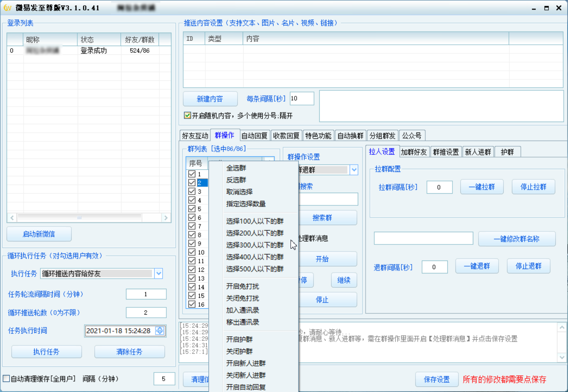Choose 加入通讯录 menu item
This screenshot has width=568, height=392.
(243, 310)
